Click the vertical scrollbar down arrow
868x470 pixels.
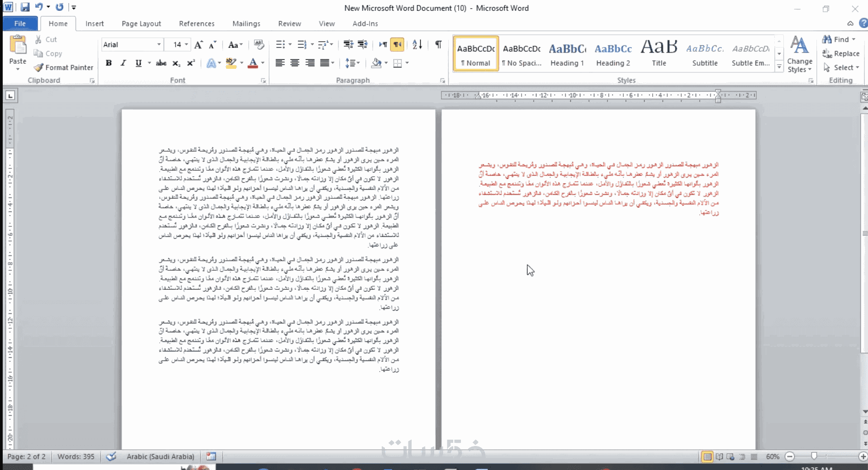864,412
